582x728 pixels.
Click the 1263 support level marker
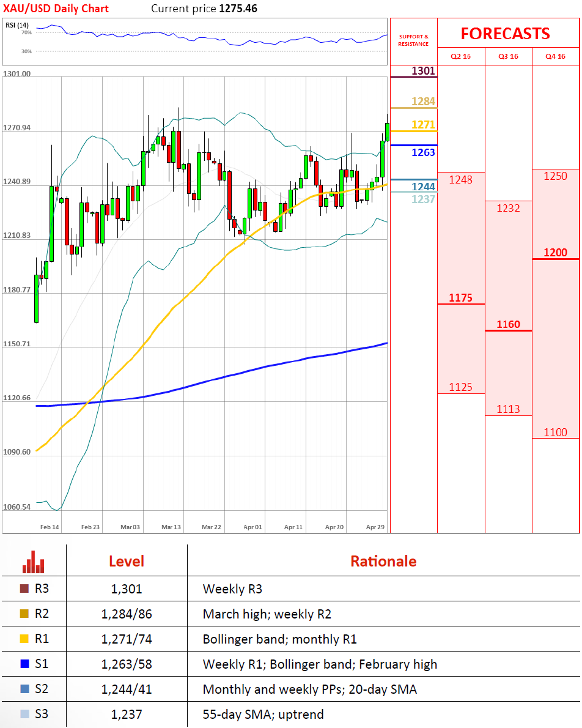[423, 152]
